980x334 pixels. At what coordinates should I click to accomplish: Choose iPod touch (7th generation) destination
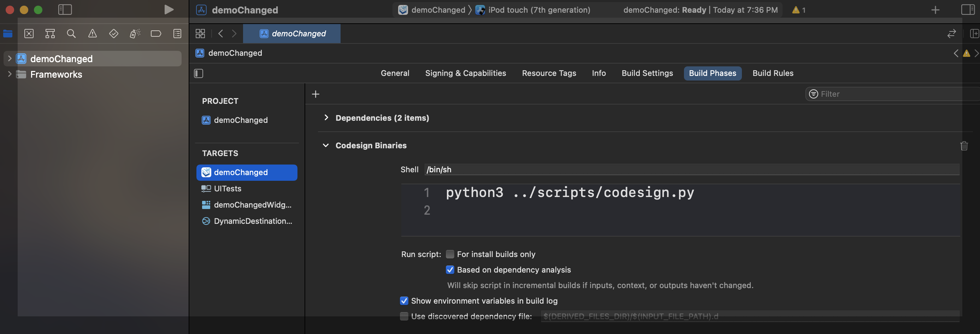point(533,10)
